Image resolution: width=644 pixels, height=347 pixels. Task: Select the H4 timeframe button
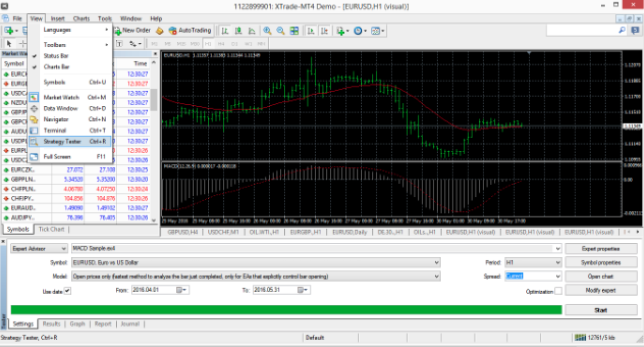[221, 43]
